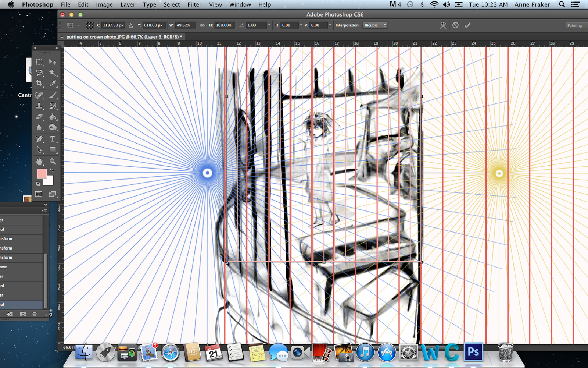Open the History panel options menu
The image size is (588, 368).
click(x=44, y=211)
